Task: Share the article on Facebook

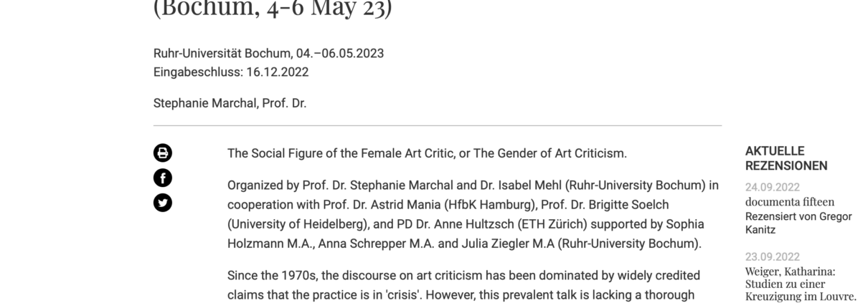Action: (x=163, y=178)
